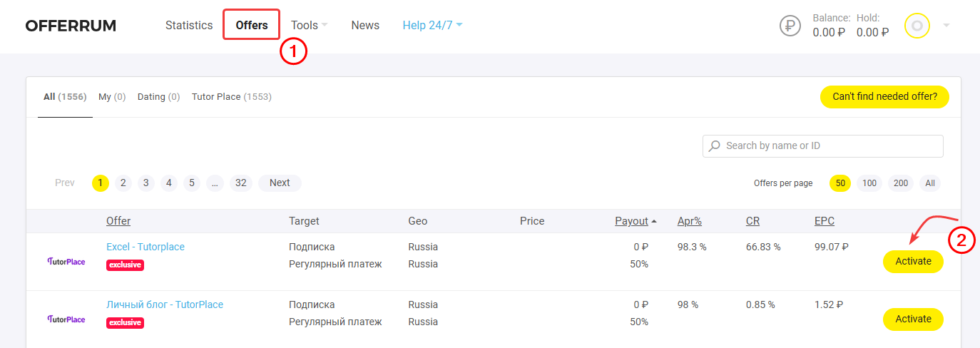
Task: Click TutorPlace logo in Личный блог row
Action: (x=66, y=319)
